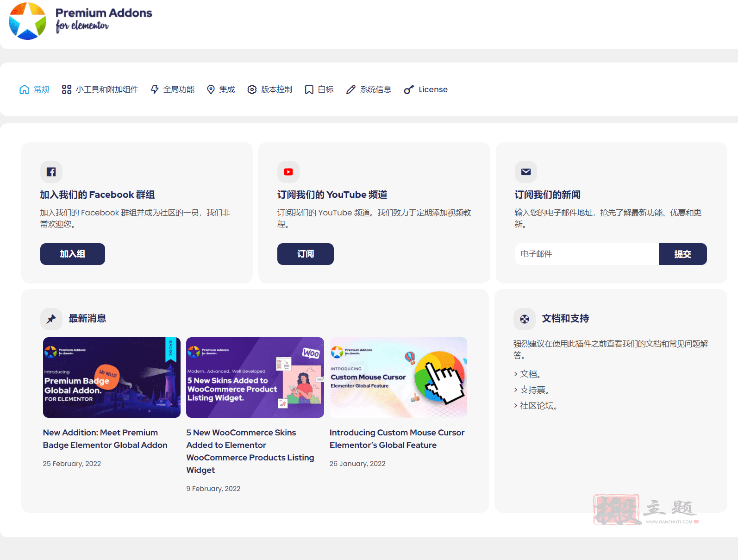
Task: Open article Introducing Custom Mouse Cursor
Action: click(397, 439)
